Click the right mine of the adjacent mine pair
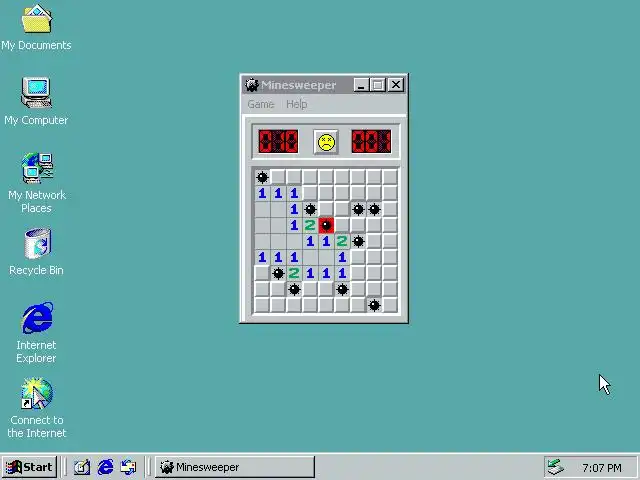Image resolution: width=640 pixels, height=480 pixels. (x=374, y=209)
